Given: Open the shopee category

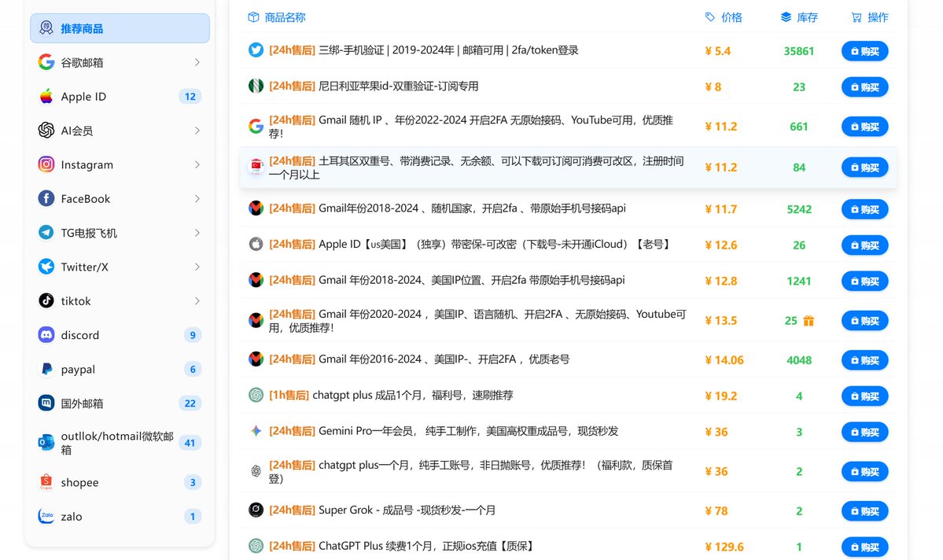Looking at the screenshot, I should [x=120, y=482].
